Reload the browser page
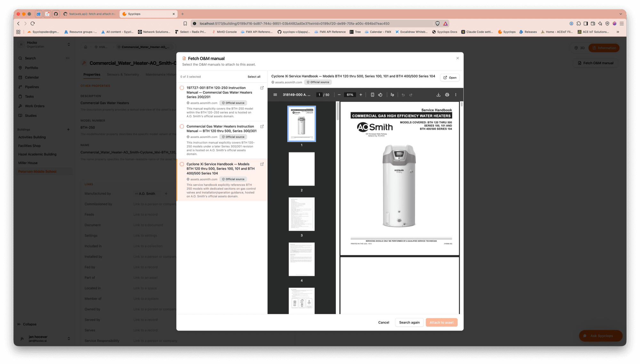Viewport: 640px width, 364px height. [x=33, y=24]
